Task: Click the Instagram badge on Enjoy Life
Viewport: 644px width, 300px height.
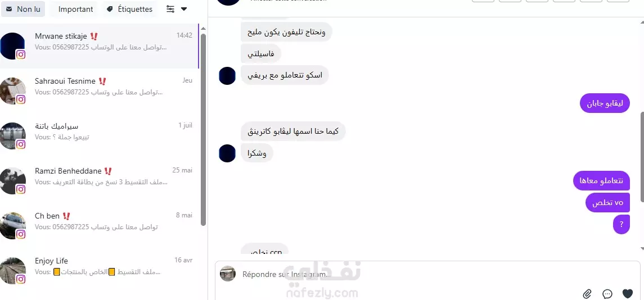Action: tap(21, 279)
